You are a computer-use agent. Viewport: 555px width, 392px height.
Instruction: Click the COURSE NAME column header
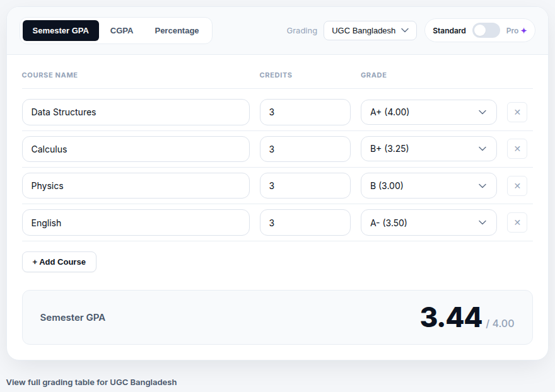(50, 75)
